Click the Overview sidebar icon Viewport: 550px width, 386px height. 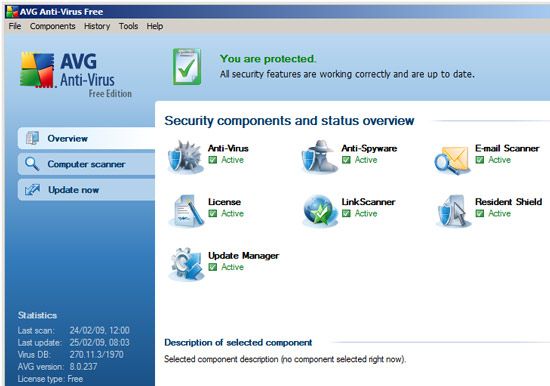[x=32, y=138]
